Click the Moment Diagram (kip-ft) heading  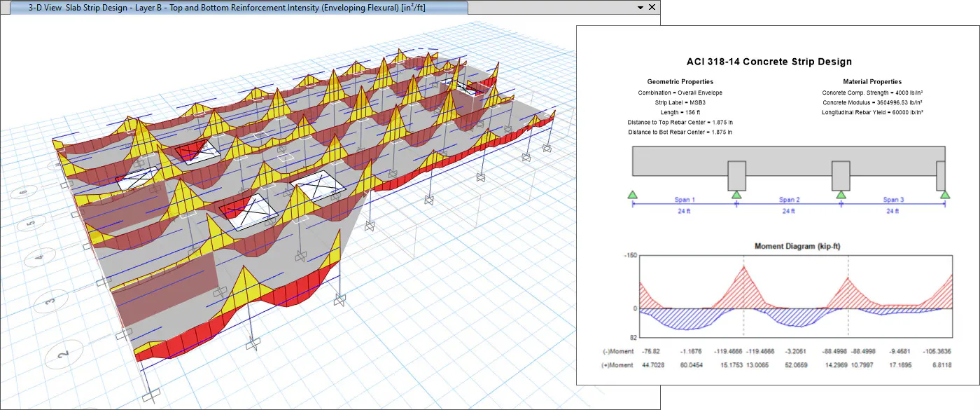[796, 246]
